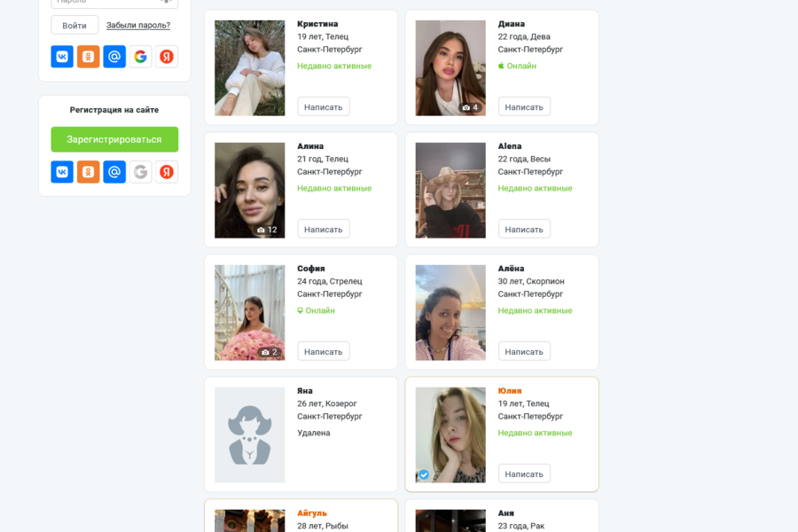The width and height of the screenshot is (798, 532).
Task: Click the Регистрация на сайте heading
Action: pyautogui.click(x=114, y=110)
